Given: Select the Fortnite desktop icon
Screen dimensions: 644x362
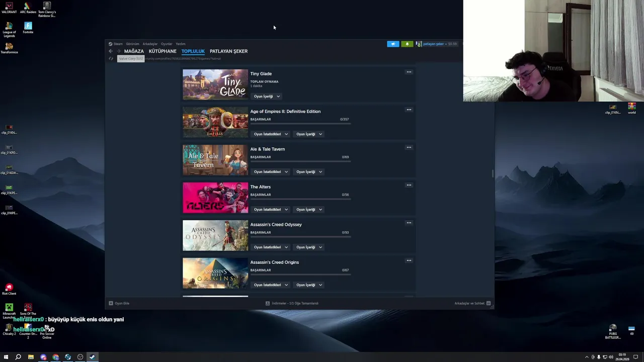Looking at the screenshot, I should [x=28, y=28].
